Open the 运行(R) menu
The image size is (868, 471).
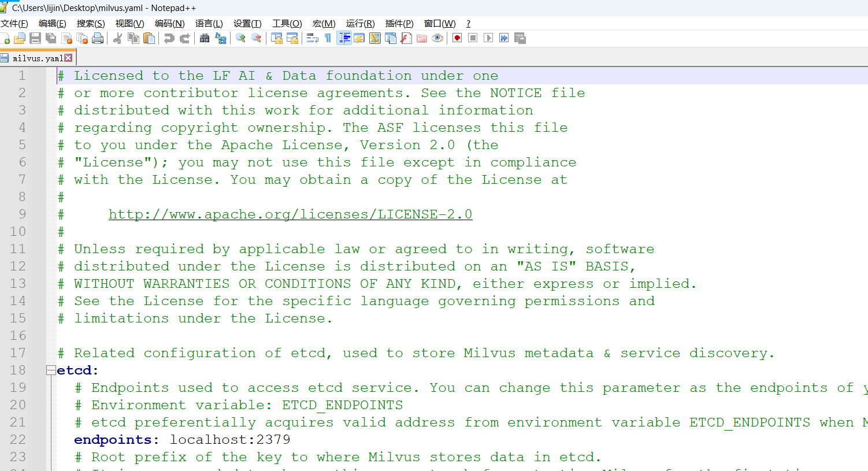click(360, 24)
